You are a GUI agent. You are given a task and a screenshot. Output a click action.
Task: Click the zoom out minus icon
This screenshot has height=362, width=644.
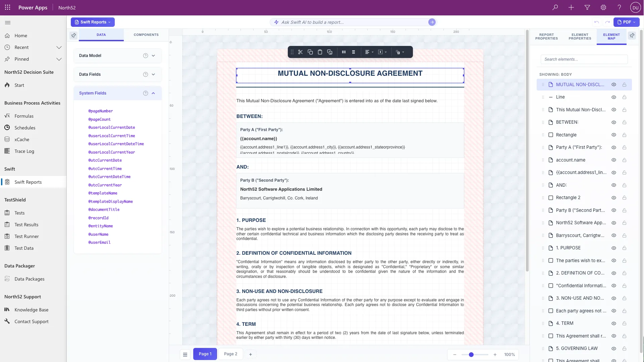(x=454, y=355)
